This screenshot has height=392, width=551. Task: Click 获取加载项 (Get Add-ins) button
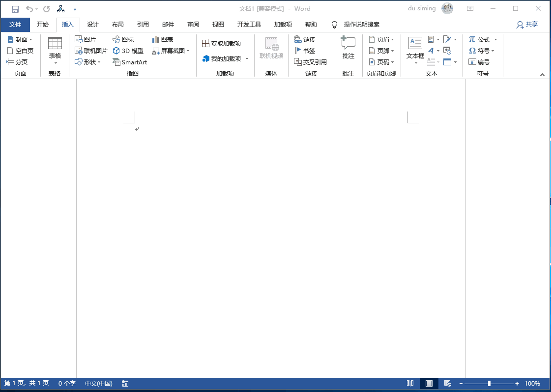coord(222,44)
